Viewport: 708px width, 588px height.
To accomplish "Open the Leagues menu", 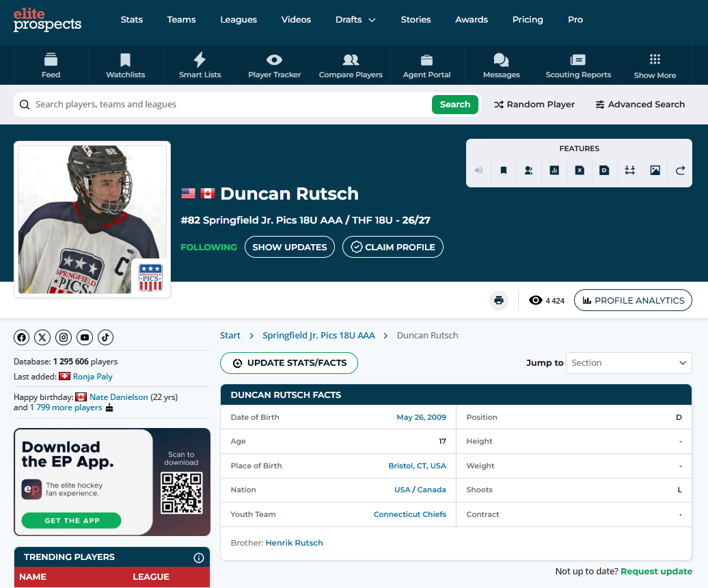I will click(x=239, y=19).
